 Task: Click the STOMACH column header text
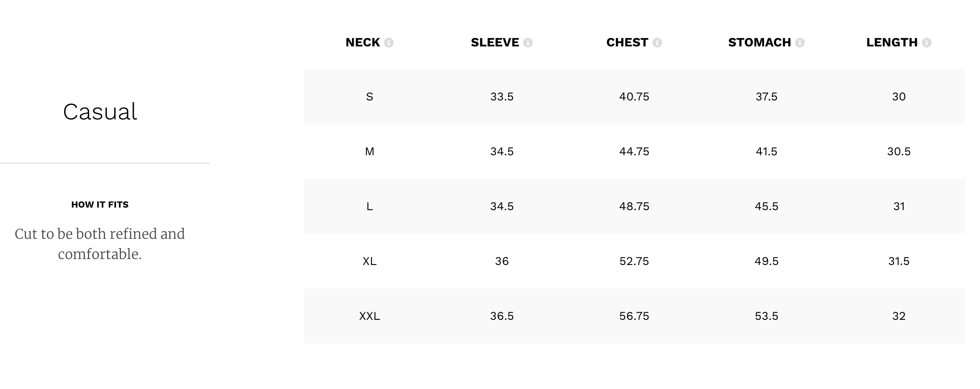point(759,43)
